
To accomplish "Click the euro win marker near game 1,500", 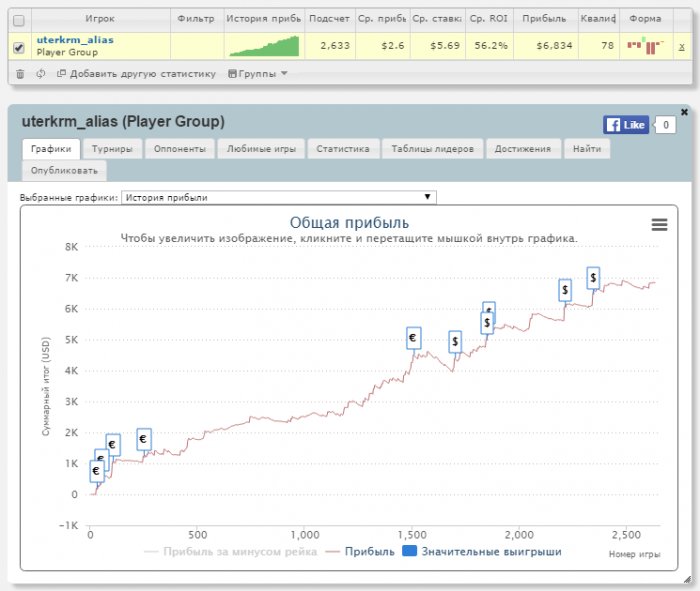I will pyautogui.click(x=413, y=339).
